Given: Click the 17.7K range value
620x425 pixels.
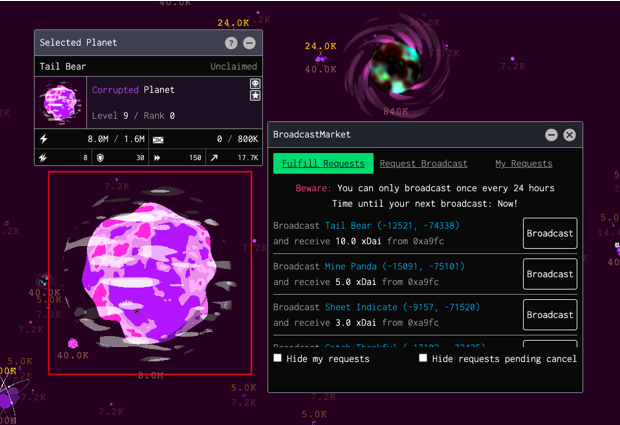Looking at the screenshot, I should [248, 158].
